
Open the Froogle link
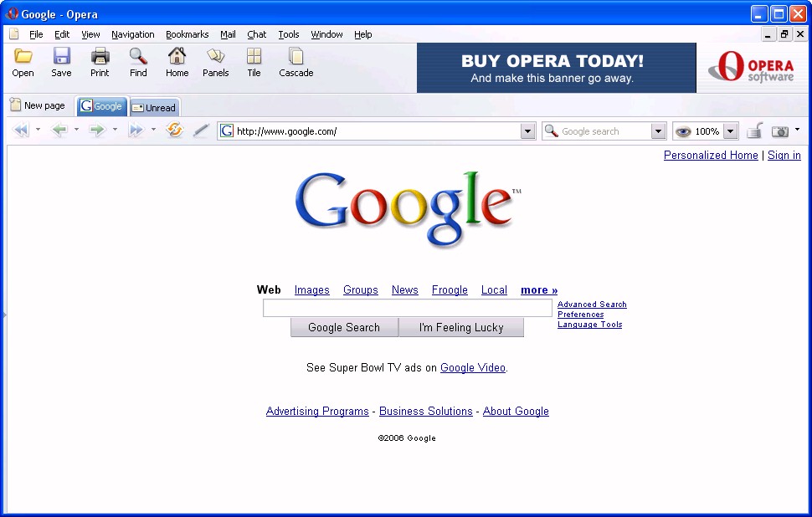tap(450, 289)
